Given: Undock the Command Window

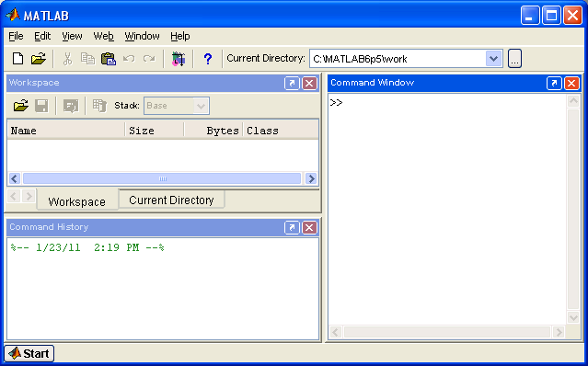Looking at the screenshot, I should 554,83.
